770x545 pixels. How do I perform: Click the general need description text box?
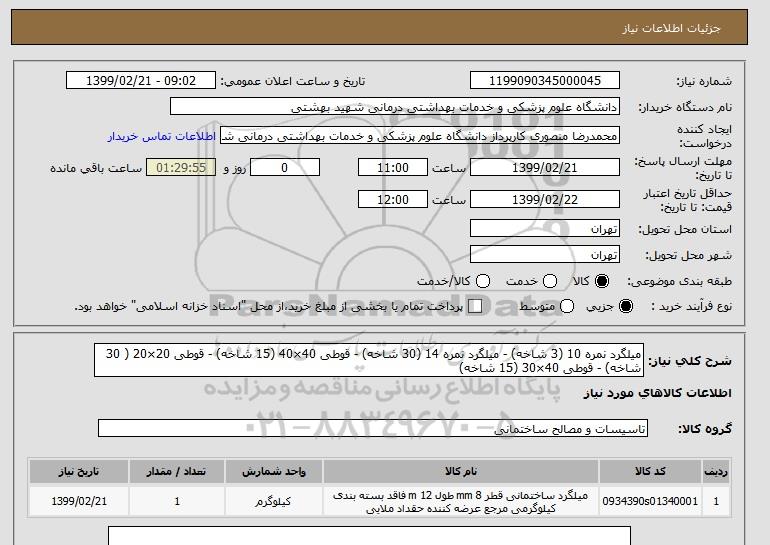(369, 360)
